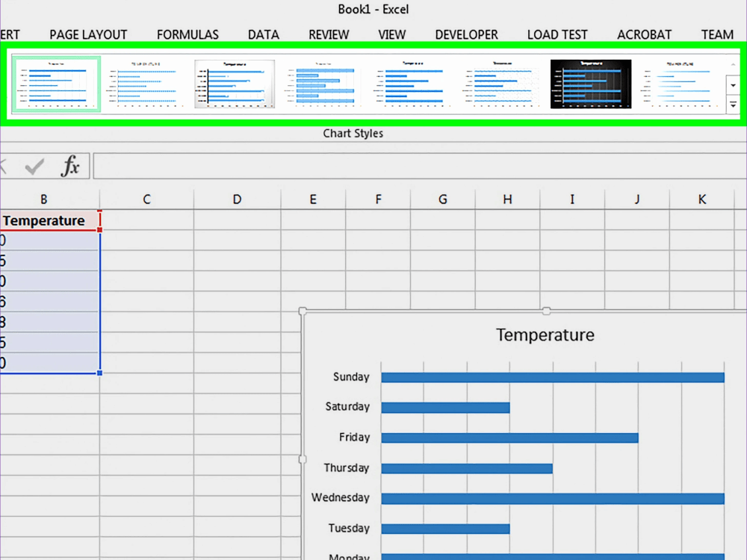This screenshot has height=560, width=747.
Task: Select column E header
Action: coord(313,199)
